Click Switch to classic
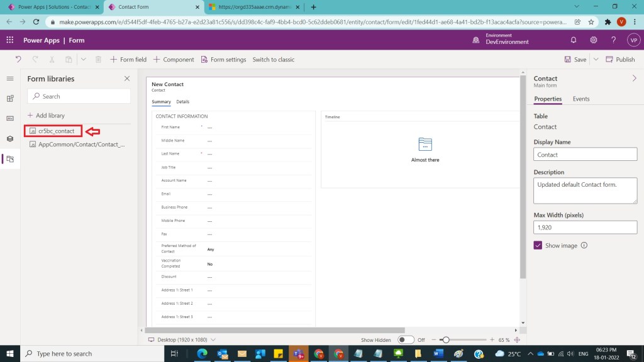The height and width of the screenshot is (362, 644). click(273, 60)
